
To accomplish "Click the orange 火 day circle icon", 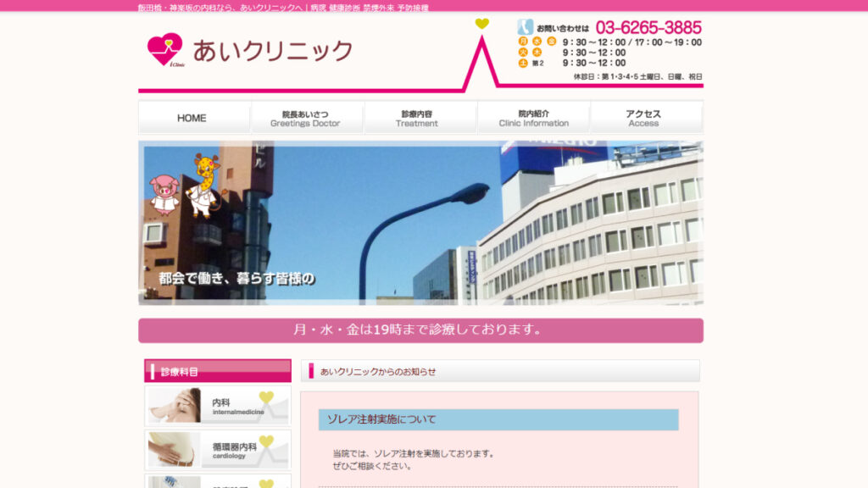I will (x=524, y=53).
